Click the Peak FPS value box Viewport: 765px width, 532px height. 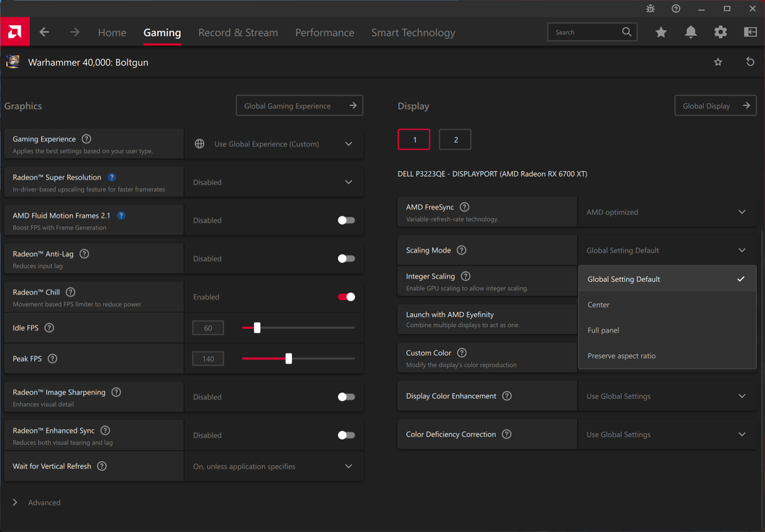click(208, 358)
